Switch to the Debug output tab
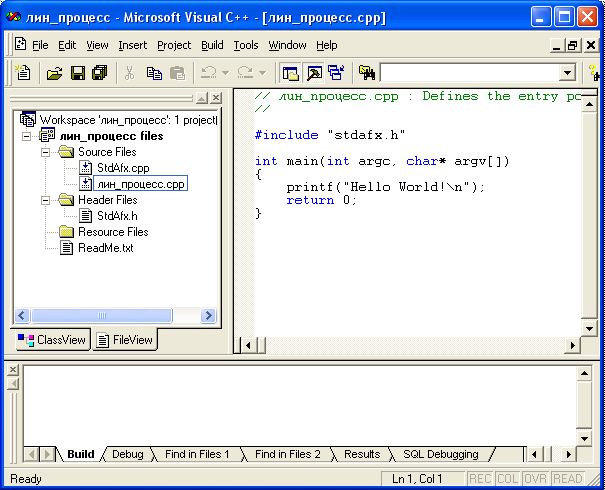 pos(128,454)
